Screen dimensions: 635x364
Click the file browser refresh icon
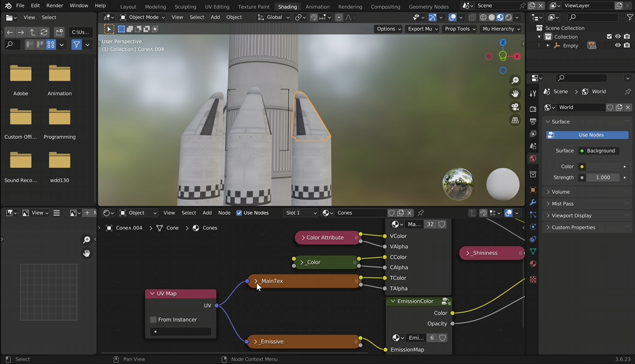pyautogui.click(x=44, y=32)
